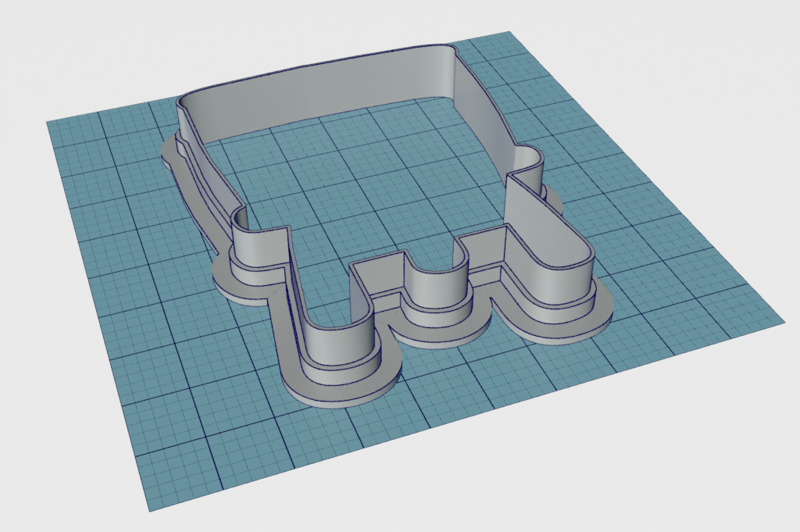Screen dimensions: 800x532
Task: Click the back corner of the grid plane
Action: [x=509, y=33]
